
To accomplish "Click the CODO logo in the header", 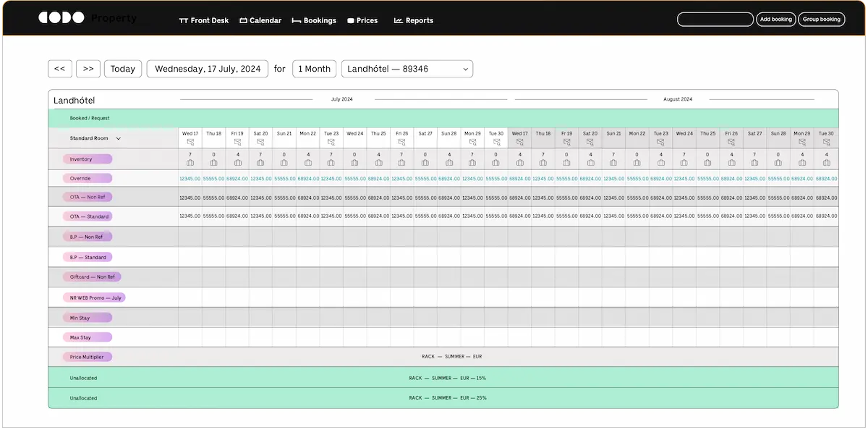I will (61, 18).
